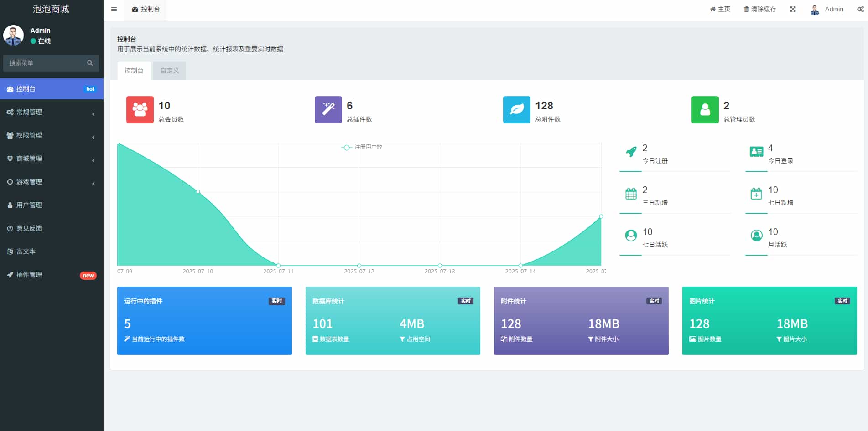The image size is (868, 431).
Task: Click the sidebar menu search field
Action: pyautogui.click(x=46, y=63)
